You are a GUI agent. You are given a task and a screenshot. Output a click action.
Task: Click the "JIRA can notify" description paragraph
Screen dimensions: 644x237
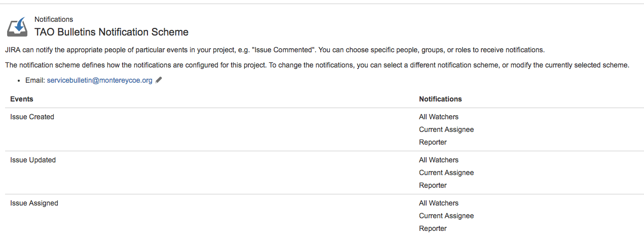click(274, 50)
